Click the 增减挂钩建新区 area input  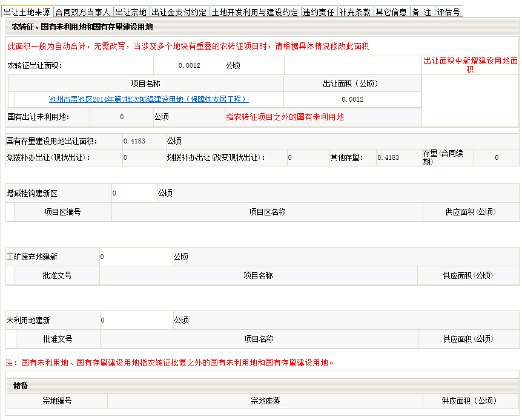133,193
